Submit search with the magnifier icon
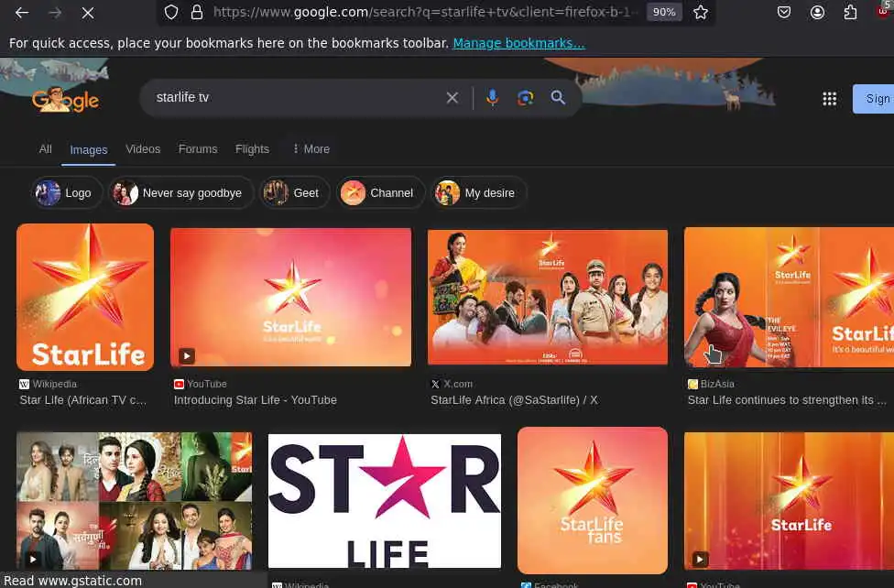The width and height of the screenshot is (894, 588). click(558, 97)
